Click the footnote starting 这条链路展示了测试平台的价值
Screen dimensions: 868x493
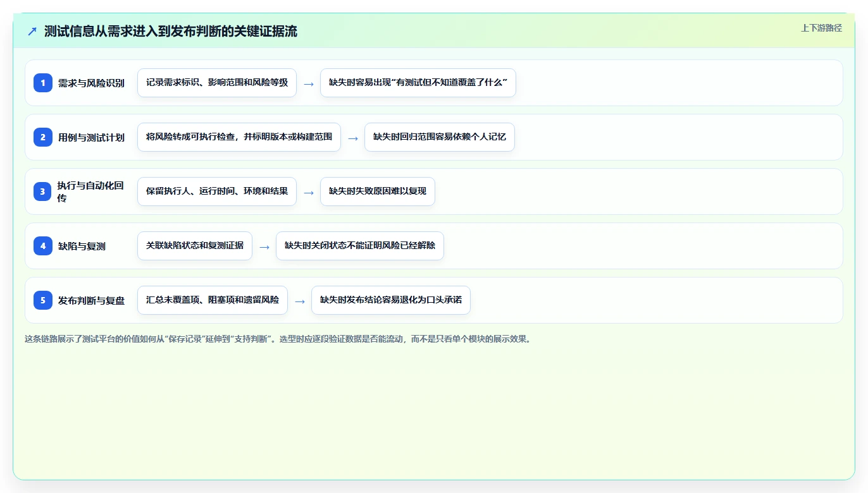tap(278, 339)
